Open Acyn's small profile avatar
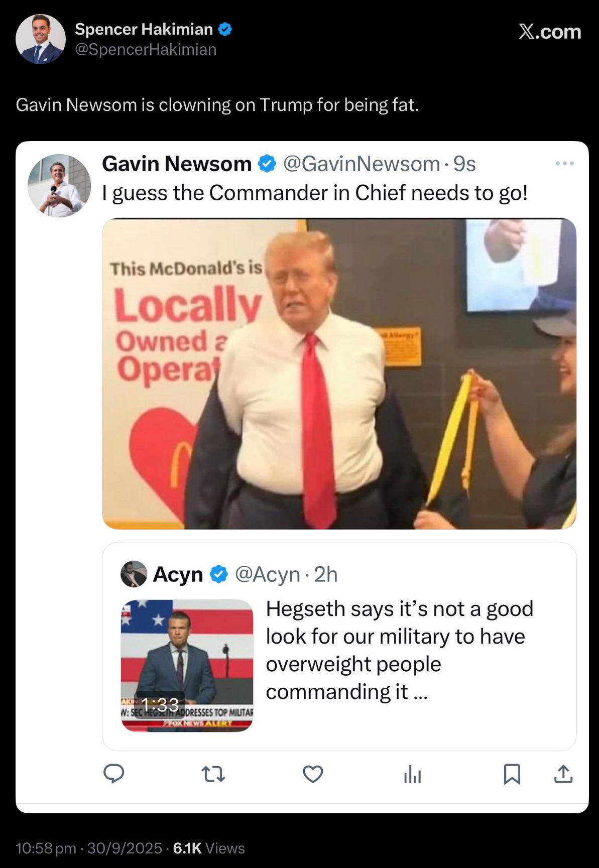The width and height of the screenshot is (599, 868). [134, 574]
